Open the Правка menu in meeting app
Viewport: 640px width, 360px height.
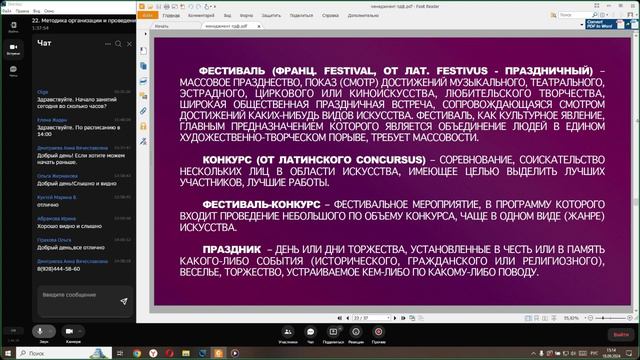tap(22, 11)
